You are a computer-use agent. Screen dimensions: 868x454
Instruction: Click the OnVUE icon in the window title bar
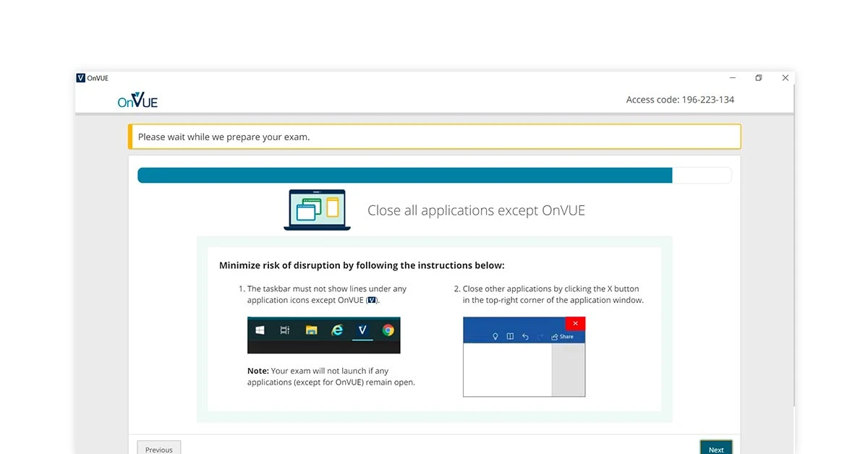pyautogui.click(x=81, y=77)
